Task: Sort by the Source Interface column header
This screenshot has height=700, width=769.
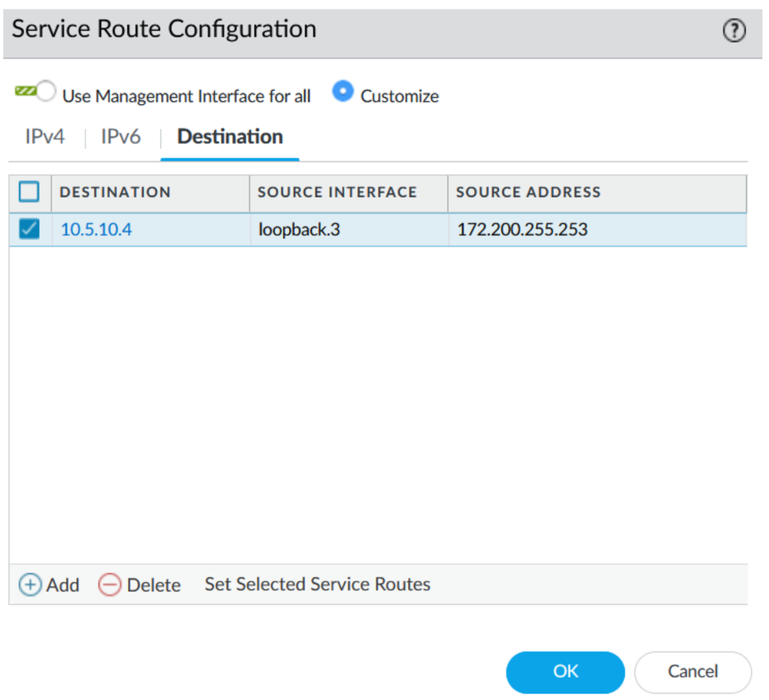Action: click(x=337, y=193)
